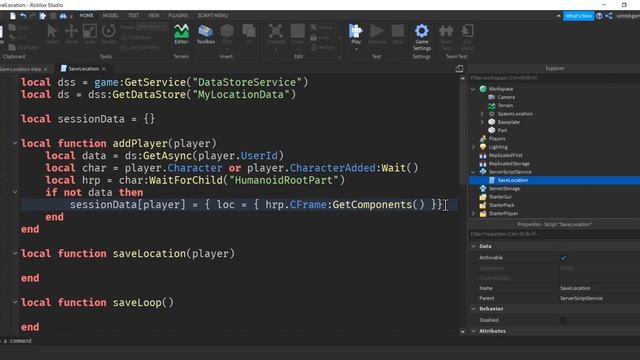Screen dimensions: 640x360
Task: Choose the Rotate tool in the ribbon
Action: click(x=109, y=34)
